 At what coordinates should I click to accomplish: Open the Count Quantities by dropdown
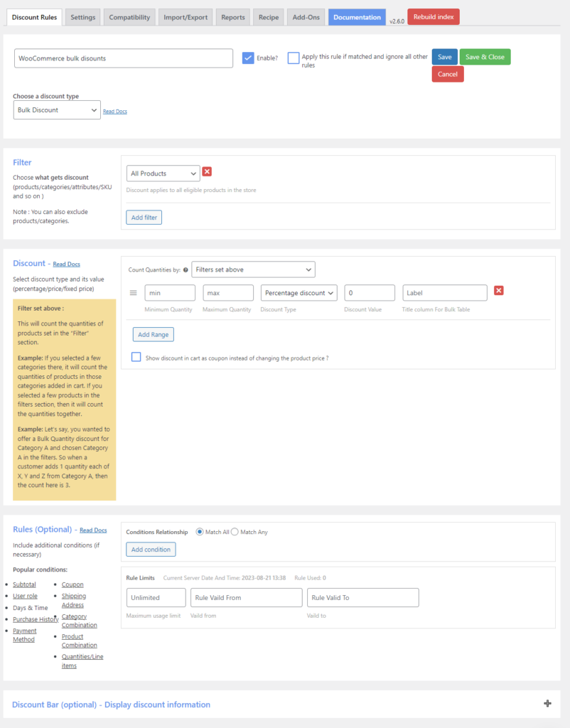253,269
